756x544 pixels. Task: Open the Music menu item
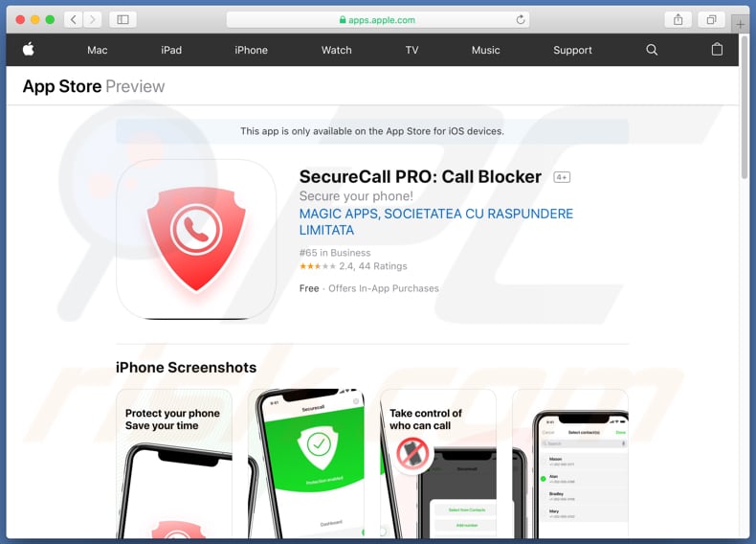click(485, 50)
